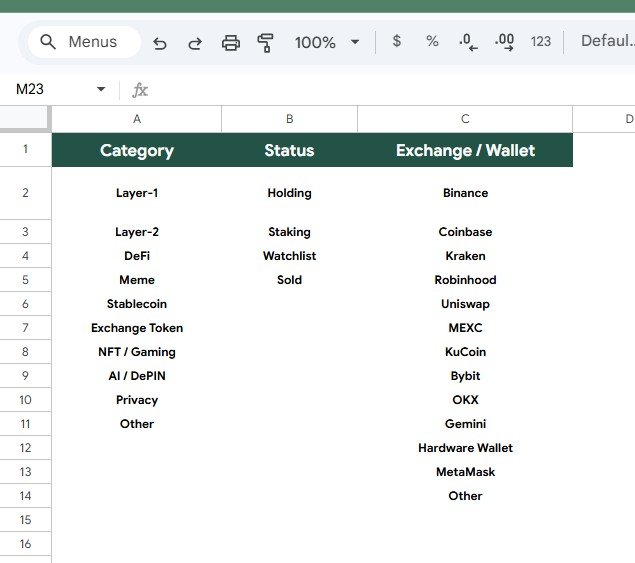The height and width of the screenshot is (563, 635).
Task: Select column C header
Action: (x=465, y=119)
